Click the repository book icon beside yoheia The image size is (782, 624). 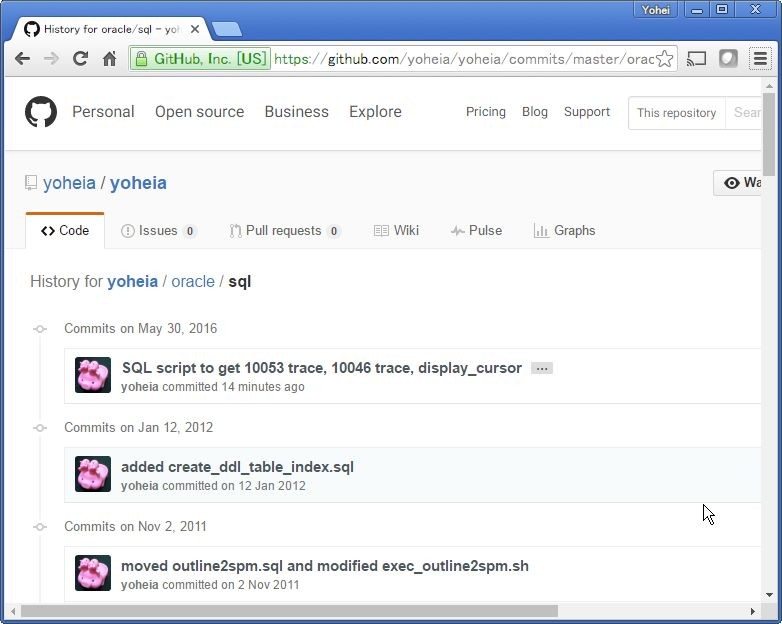click(x=30, y=183)
